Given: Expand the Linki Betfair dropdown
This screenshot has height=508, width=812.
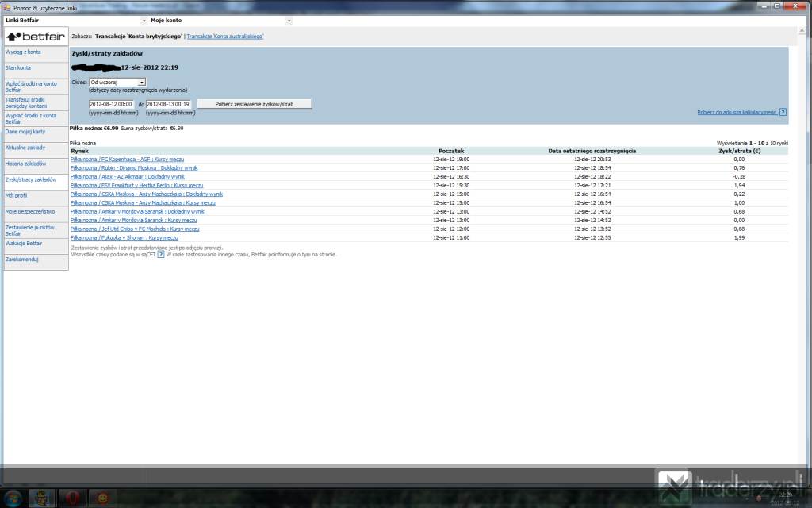Looking at the screenshot, I should (144, 21).
